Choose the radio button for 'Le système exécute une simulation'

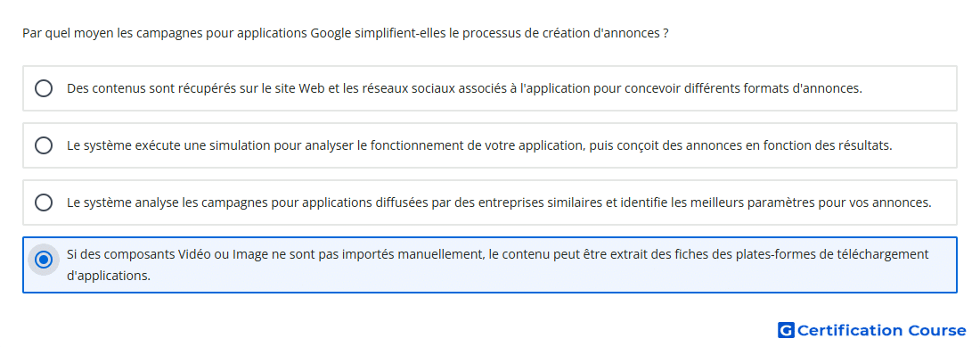coord(44,145)
